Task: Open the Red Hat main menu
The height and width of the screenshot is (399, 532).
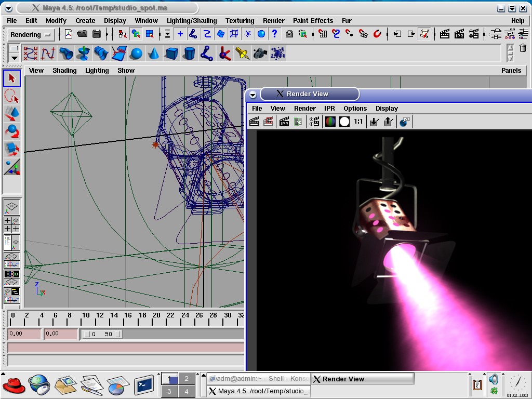Action: pyautogui.click(x=14, y=386)
